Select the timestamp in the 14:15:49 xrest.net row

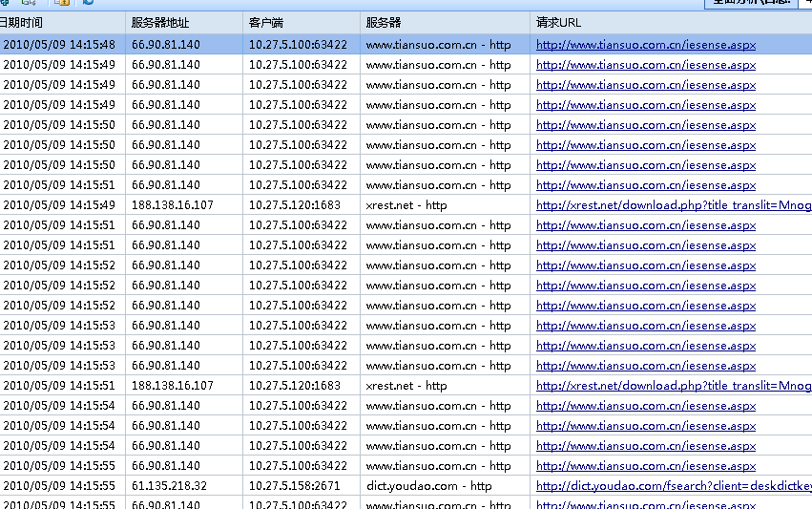pyautogui.click(x=59, y=205)
